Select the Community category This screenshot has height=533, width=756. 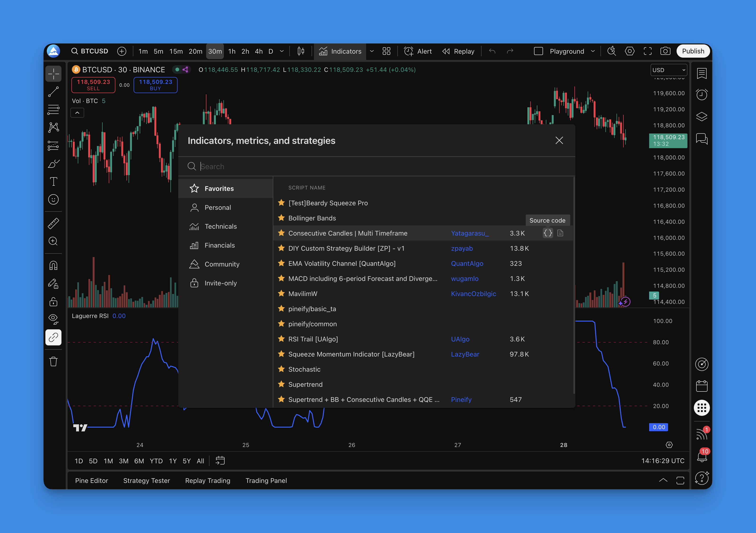tap(226, 264)
